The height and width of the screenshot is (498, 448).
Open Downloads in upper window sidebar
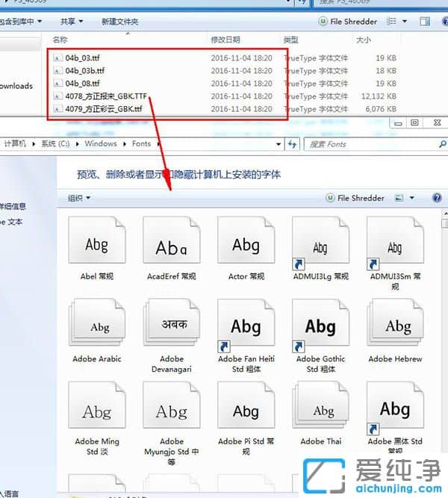coord(16,86)
